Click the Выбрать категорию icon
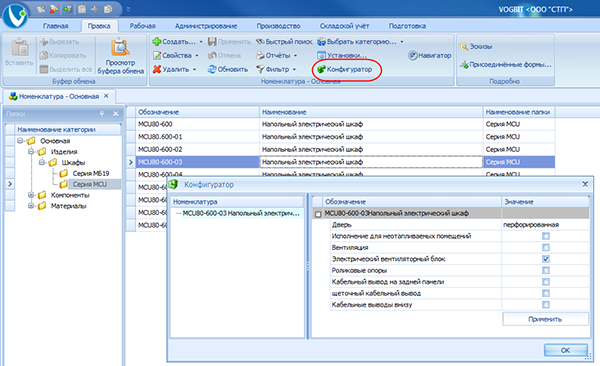 coord(321,42)
